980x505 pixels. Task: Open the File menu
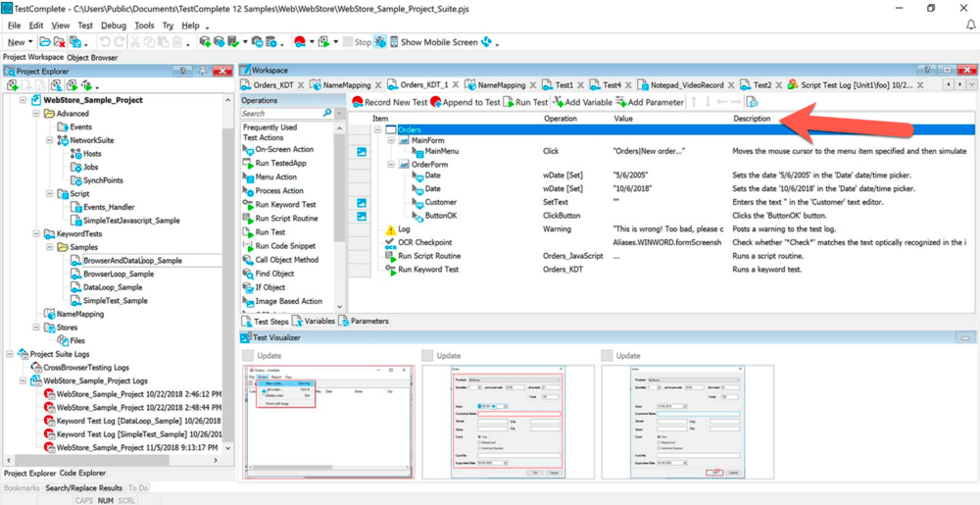[15, 25]
